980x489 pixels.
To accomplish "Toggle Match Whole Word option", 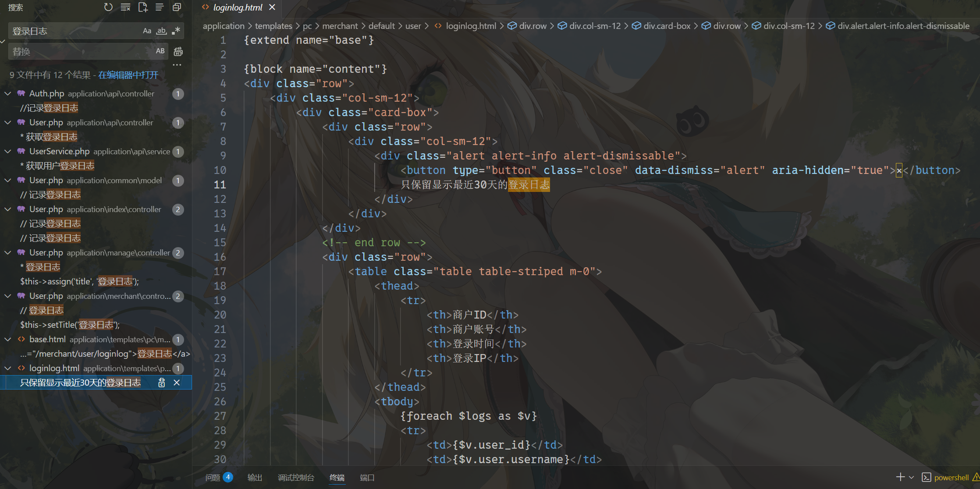I will (161, 31).
